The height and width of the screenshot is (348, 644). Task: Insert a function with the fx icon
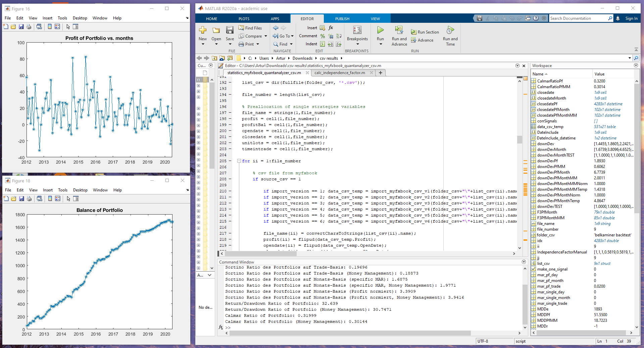pos(331,28)
